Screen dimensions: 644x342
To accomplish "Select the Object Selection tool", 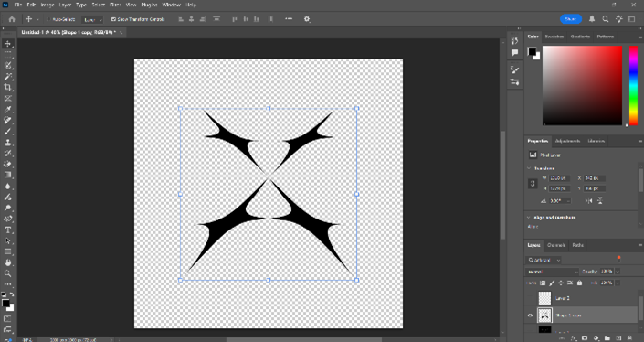I will point(8,65).
